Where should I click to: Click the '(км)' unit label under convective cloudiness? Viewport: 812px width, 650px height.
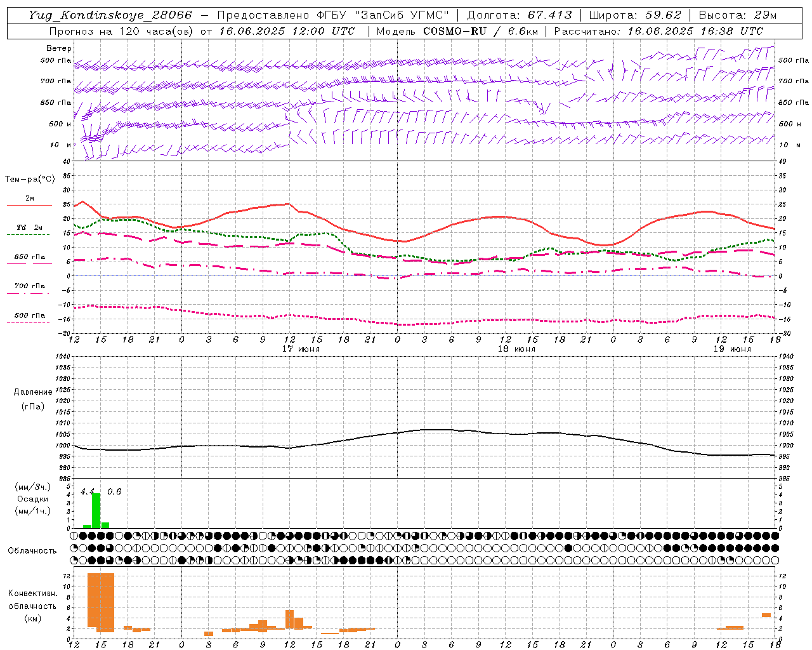pos(33,618)
